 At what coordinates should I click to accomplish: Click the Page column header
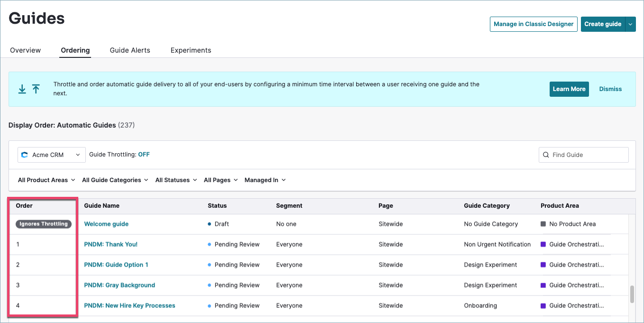pyautogui.click(x=386, y=206)
